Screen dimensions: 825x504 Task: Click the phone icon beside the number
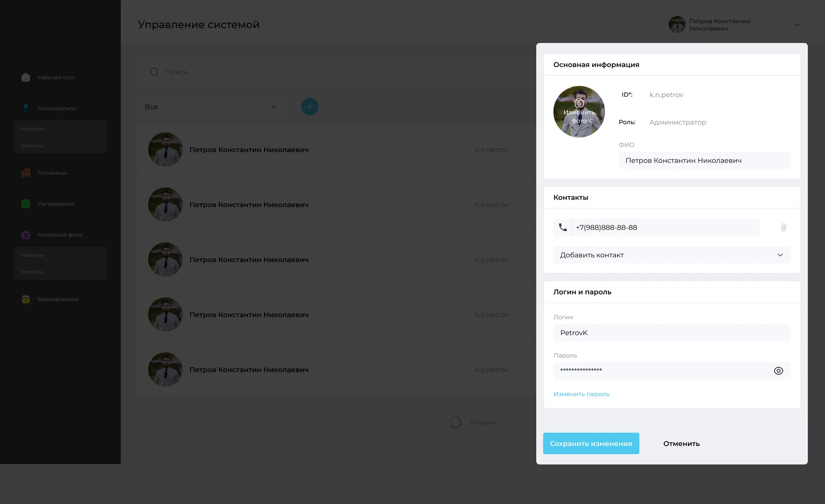[563, 227]
